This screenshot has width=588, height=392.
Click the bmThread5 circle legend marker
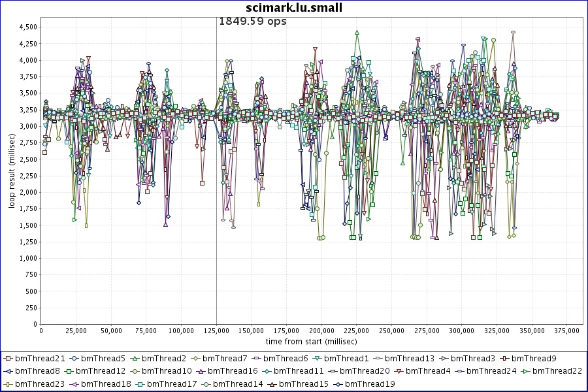point(75,359)
